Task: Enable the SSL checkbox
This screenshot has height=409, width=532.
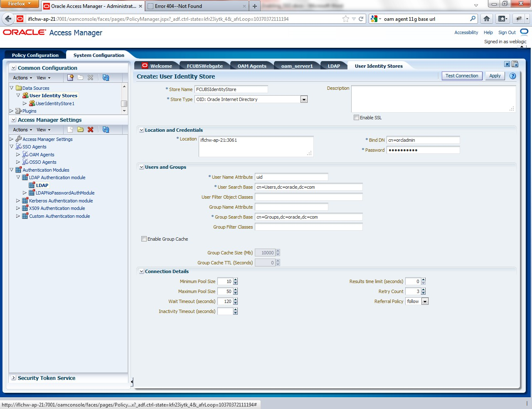Action: 356,118
